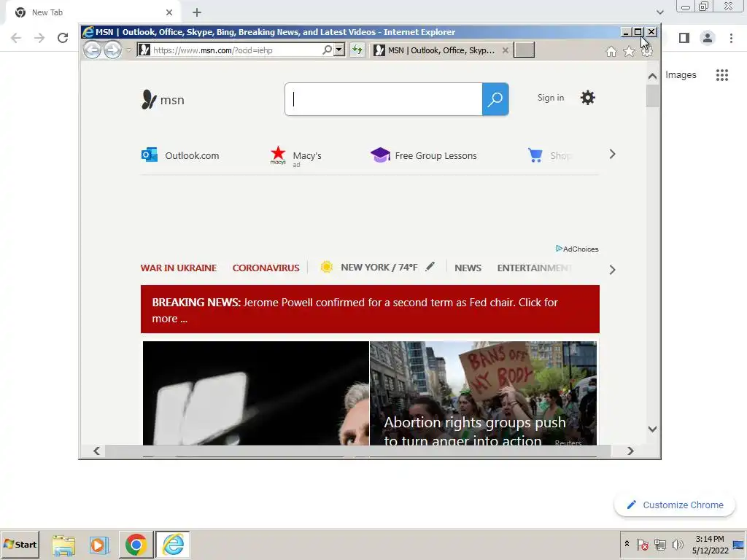Image resolution: width=747 pixels, height=560 pixels.
Task: Open IE Tools gear icon
Action: point(646,52)
